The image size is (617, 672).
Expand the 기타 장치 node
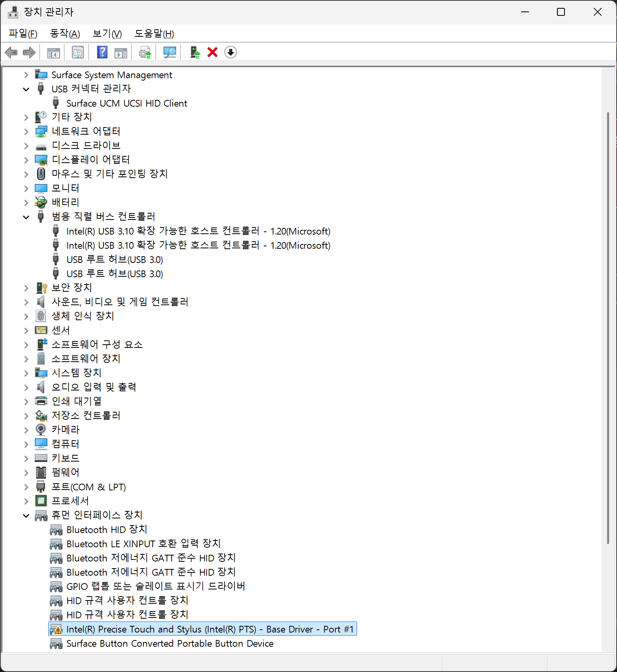(26, 117)
